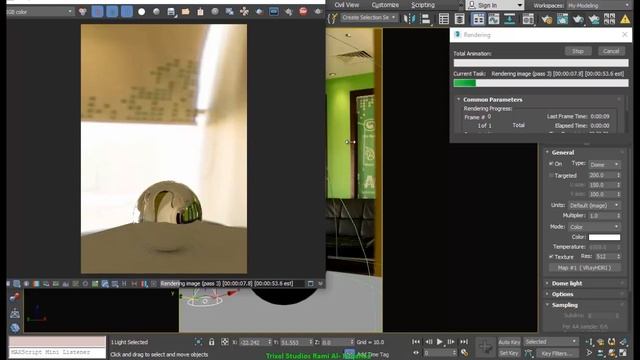Click the Map #1 (VRayHDRI) button
Viewport: 640px width, 360px height.
pyautogui.click(x=584, y=268)
